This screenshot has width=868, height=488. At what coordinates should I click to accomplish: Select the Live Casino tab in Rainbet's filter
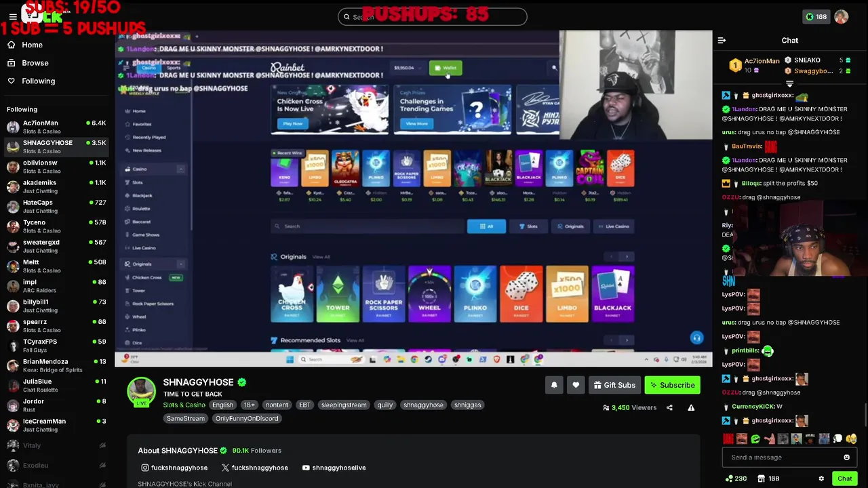(x=613, y=226)
